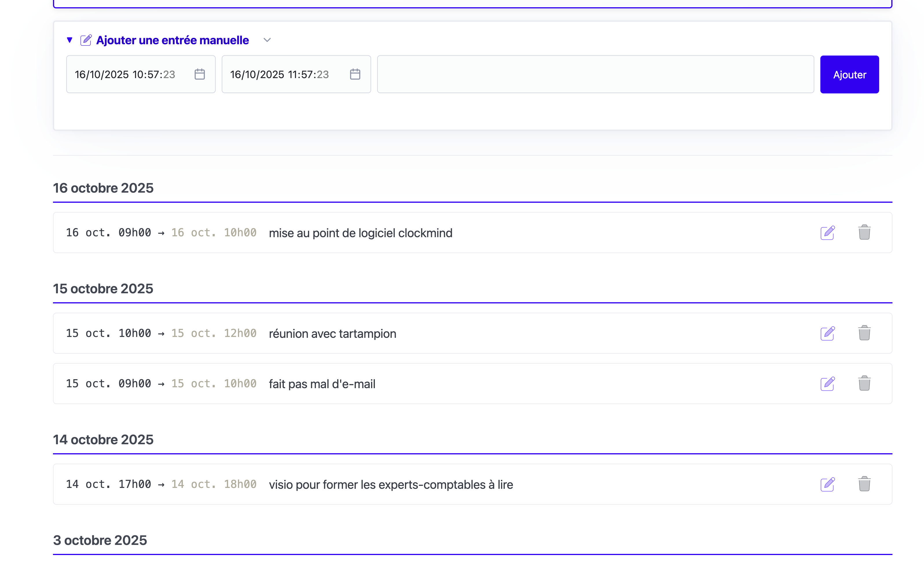Click the 'Ajouter une entrée manuelle' heading
924x564 pixels.
pyautogui.click(x=172, y=40)
